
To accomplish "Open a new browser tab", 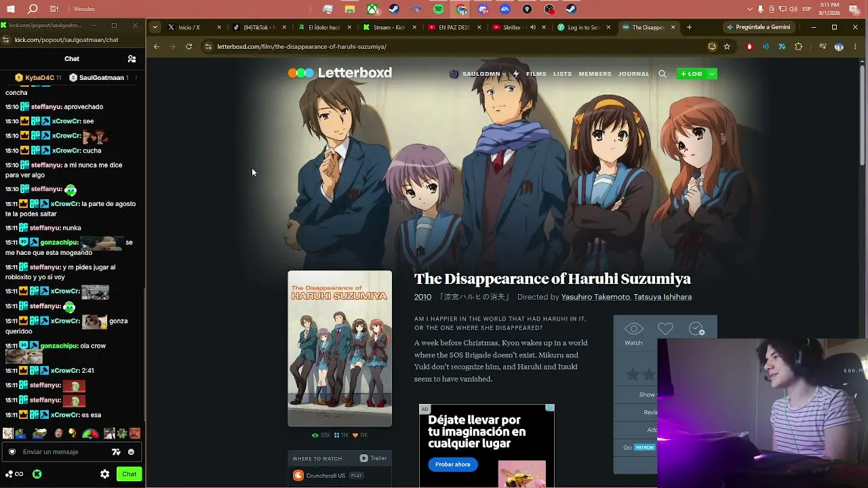I will coord(689,28).
